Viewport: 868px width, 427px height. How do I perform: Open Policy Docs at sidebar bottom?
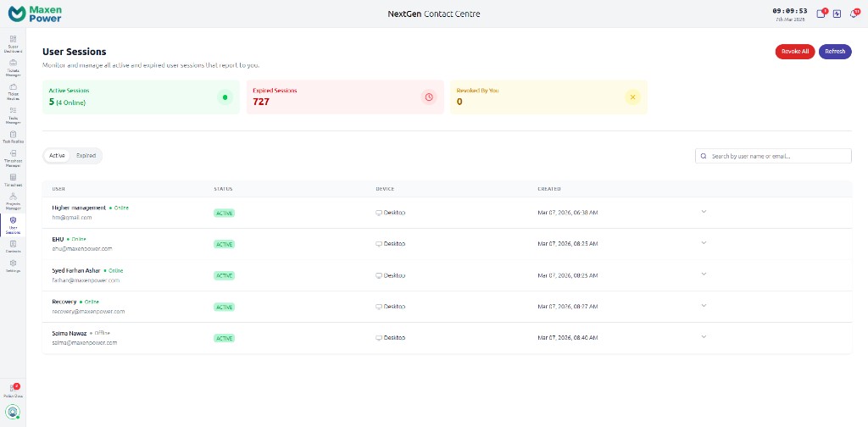point(13,390)
